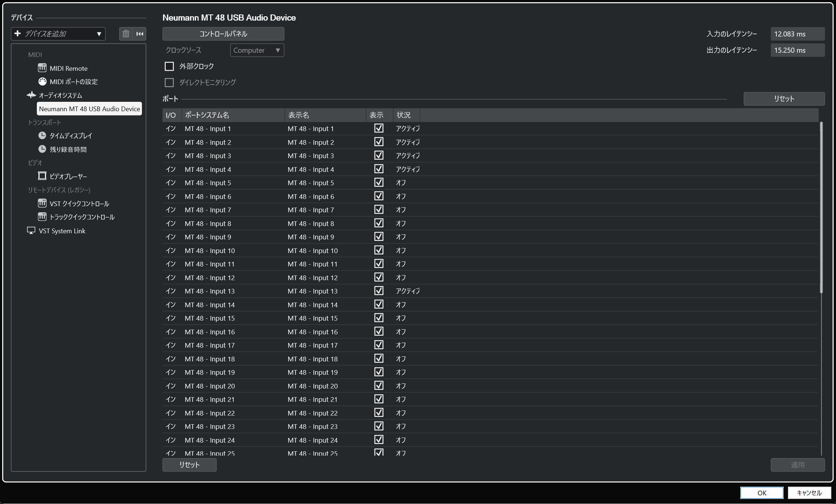Select タイムディスプレイ in the tree
The height and width of the screenshot is (504, 836).
pyautogui.click(x=71, y=136)
